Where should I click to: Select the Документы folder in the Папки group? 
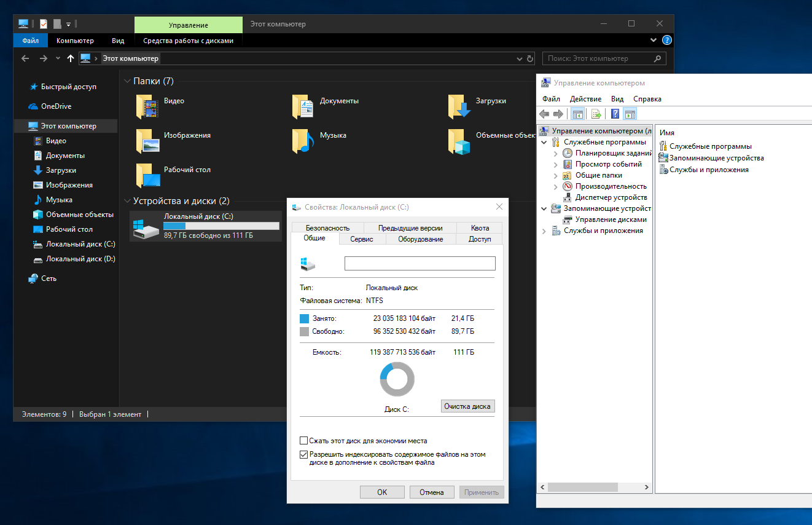pos(326,106)
